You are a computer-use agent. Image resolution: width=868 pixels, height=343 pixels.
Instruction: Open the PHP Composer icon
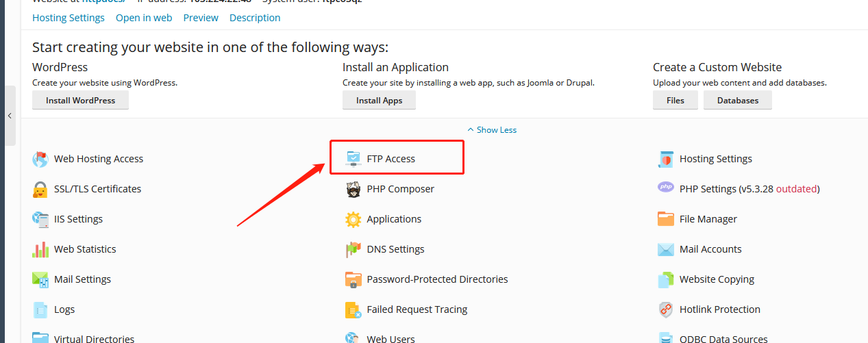tap(354, 189)
